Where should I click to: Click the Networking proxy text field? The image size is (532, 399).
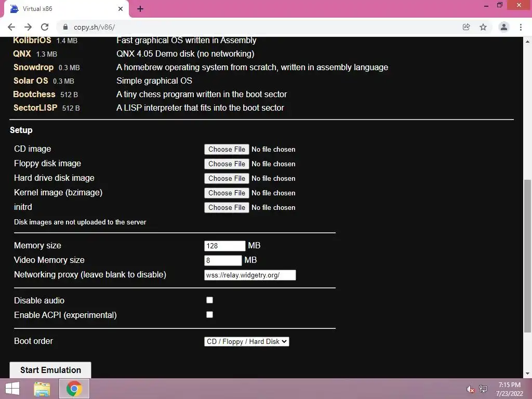pyautogui.click(x=250, y=275)
